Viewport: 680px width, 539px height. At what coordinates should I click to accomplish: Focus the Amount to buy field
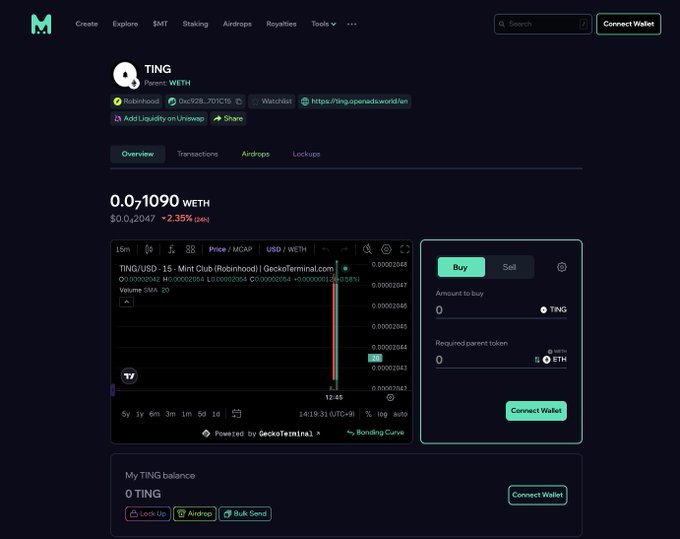click(x=486, y=310)
